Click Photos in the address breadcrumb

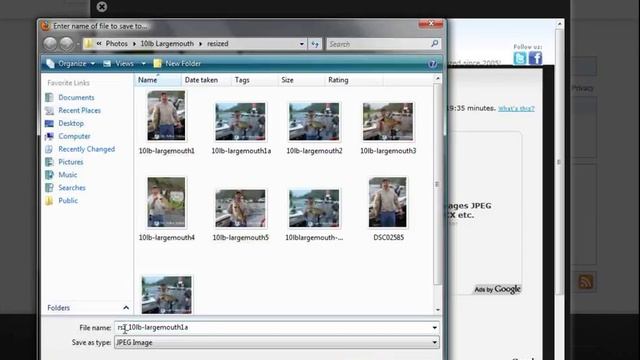pos(116,44)
